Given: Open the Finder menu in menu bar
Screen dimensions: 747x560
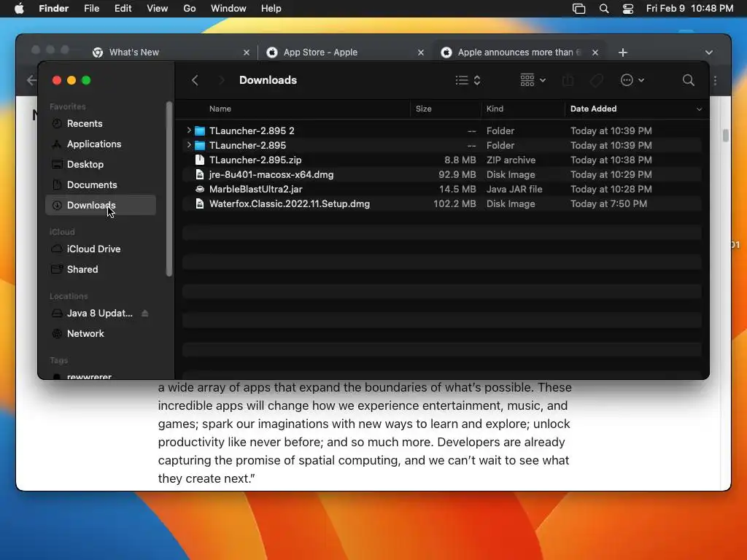Looking at the screenshot, I should [54, 9].
